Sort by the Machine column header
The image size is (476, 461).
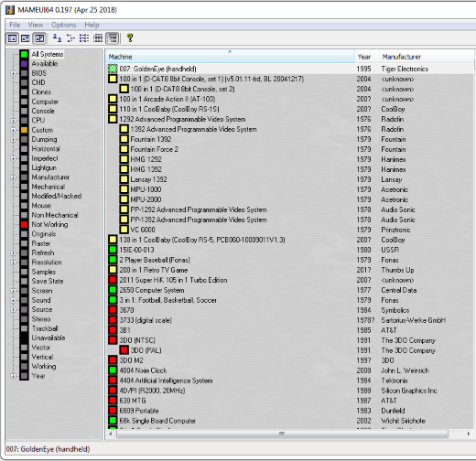pyautogui.click(x=230, y=57)
